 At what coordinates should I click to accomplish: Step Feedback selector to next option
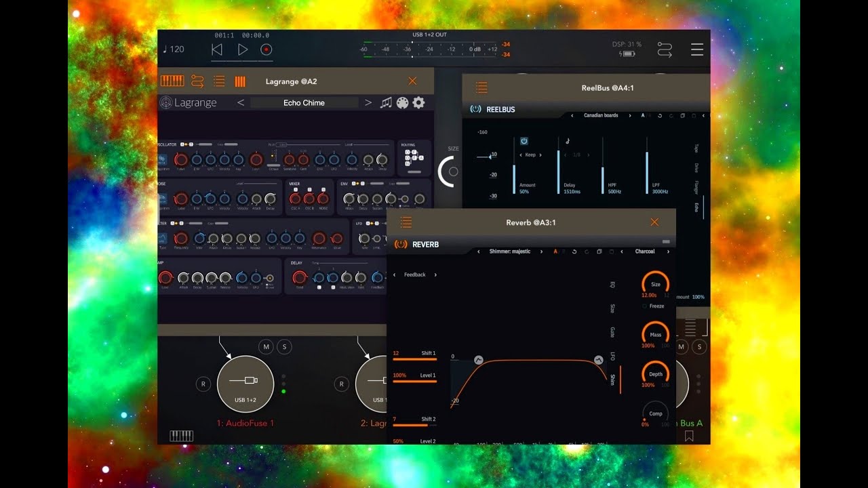435,274
